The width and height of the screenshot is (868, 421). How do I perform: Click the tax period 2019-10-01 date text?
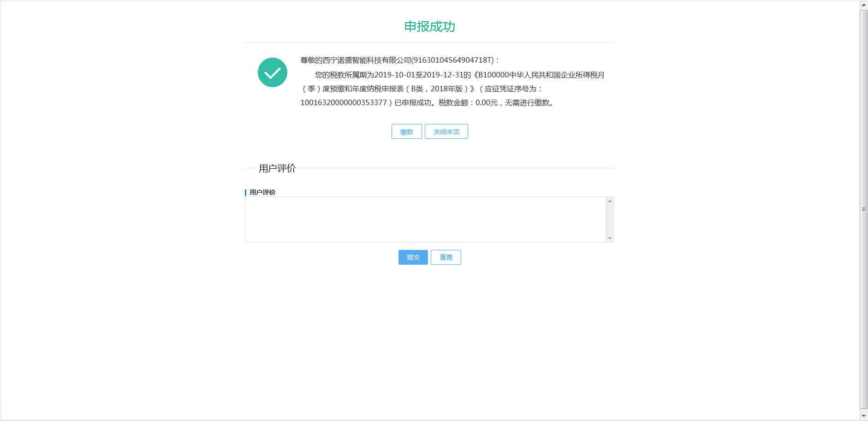(394, 74)
